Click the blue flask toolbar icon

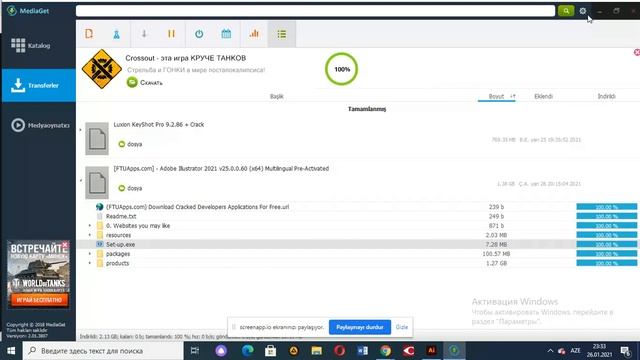116,34
